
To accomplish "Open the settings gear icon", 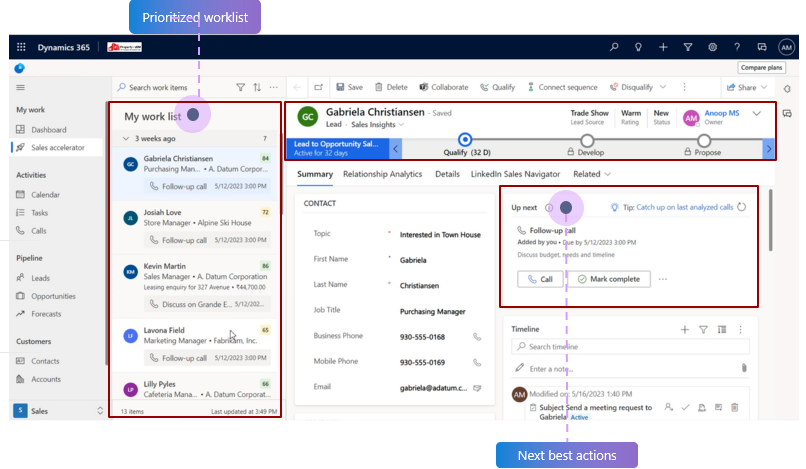I will 712,47.
